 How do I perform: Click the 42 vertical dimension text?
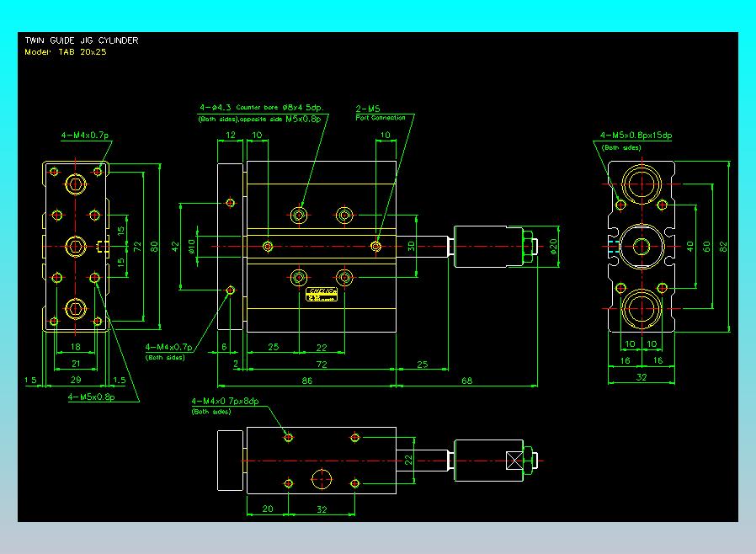[x=176, y=246]
